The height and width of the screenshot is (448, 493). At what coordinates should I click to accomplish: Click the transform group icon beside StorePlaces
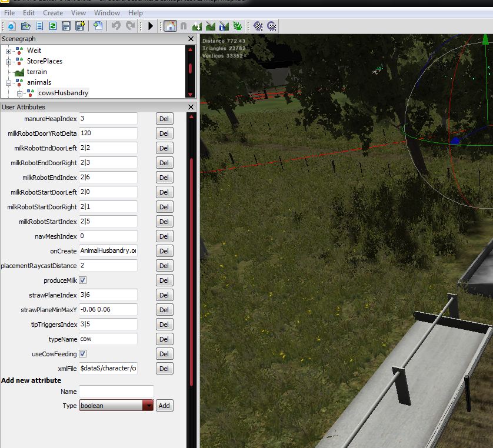coord(19,61)
